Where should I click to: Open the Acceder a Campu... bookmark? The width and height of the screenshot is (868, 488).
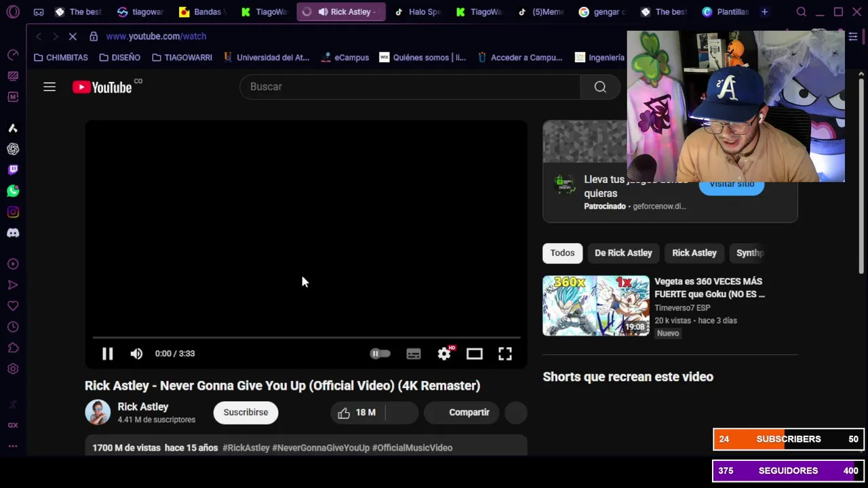click(520, 58)
